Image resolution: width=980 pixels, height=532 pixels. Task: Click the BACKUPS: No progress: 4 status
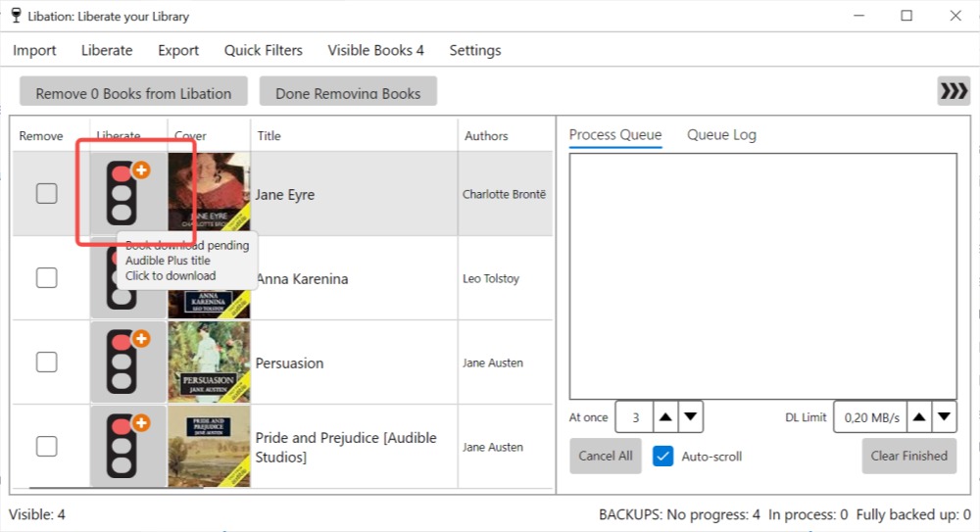(679, 514)
